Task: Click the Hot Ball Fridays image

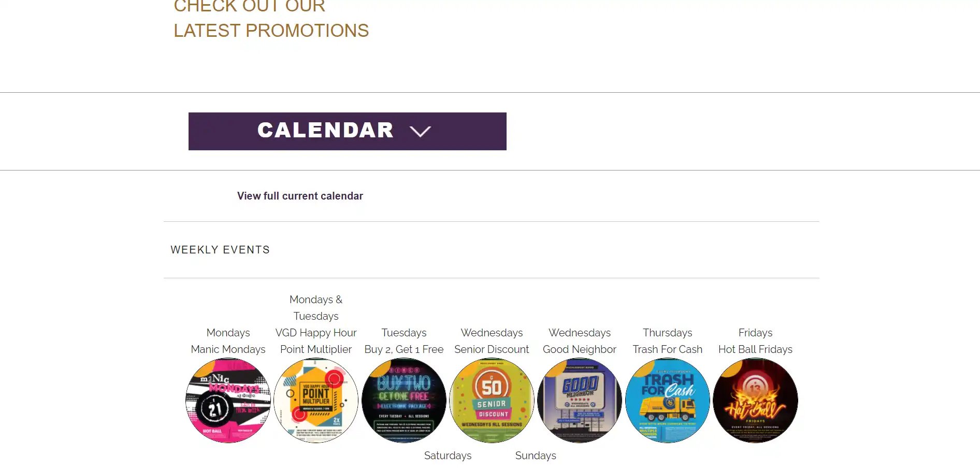Action: pos(755,400)
